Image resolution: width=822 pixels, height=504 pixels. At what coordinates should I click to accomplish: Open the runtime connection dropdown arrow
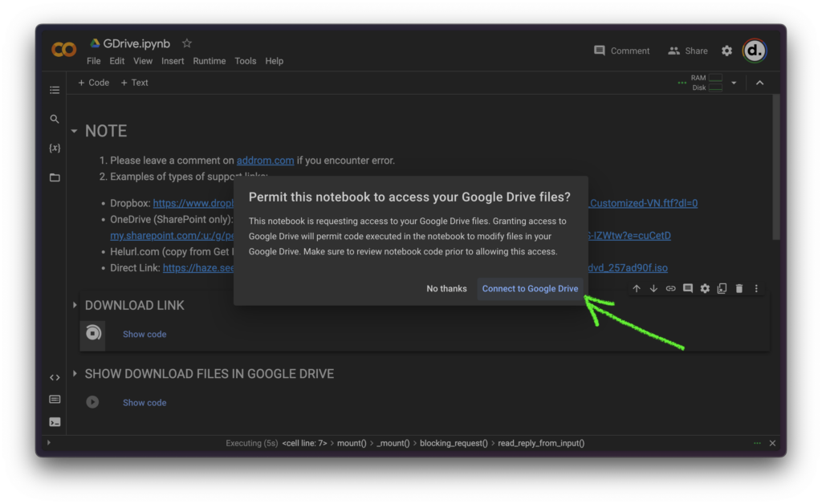tap(734, 83)
